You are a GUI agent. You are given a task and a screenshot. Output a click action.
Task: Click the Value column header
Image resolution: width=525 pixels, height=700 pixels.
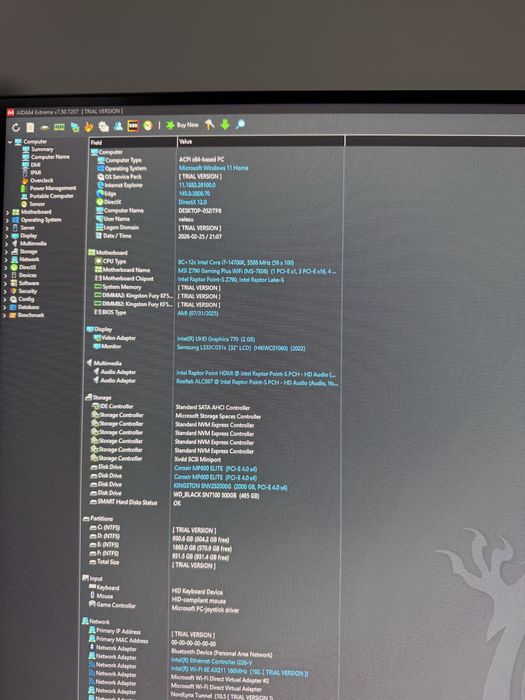pyautogui.click(x=260, y=142)
